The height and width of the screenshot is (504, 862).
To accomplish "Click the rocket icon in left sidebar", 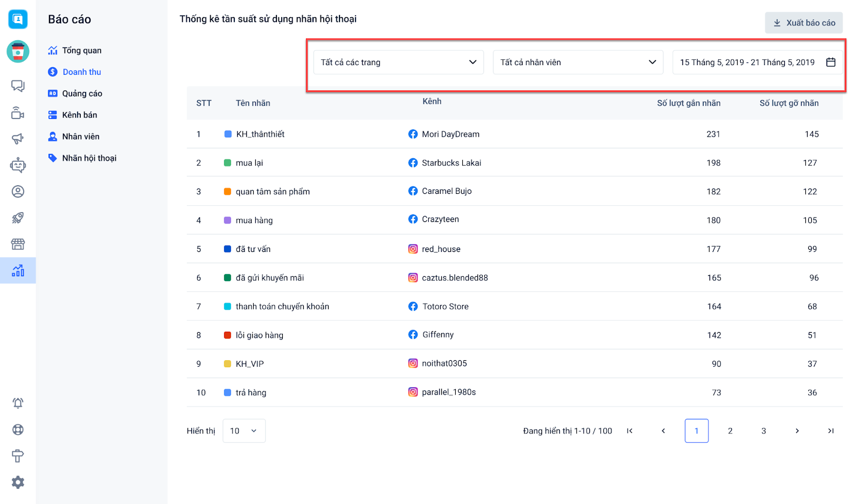I will (x=18, y=218).
